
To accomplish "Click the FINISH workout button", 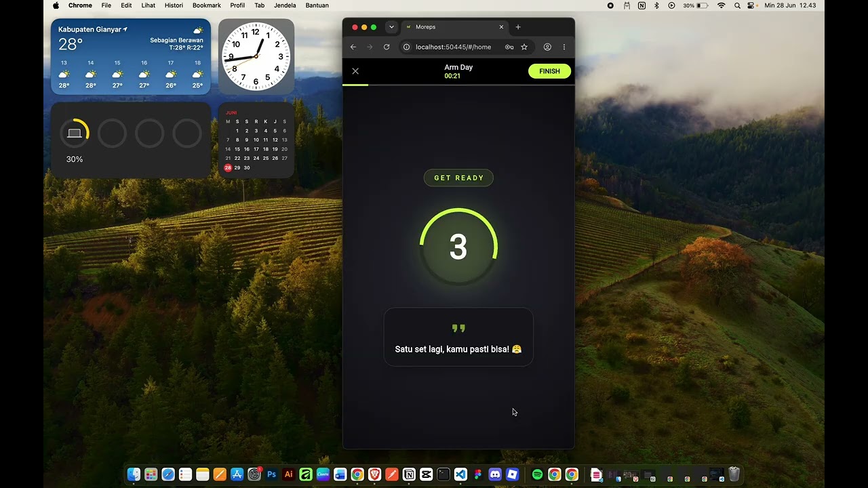I will click(549, 71).
